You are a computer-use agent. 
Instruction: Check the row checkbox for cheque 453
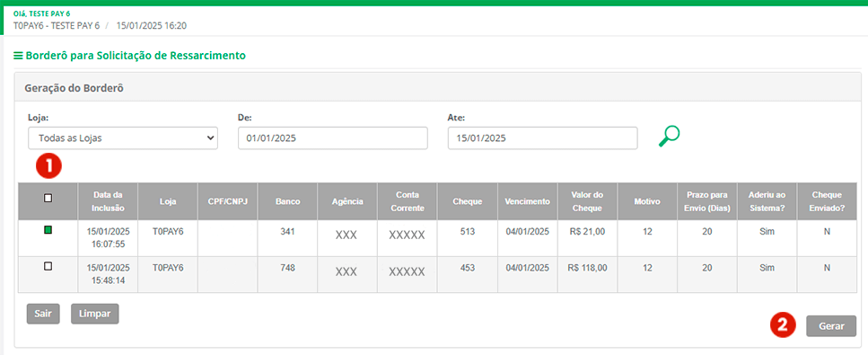click(x=48, y=266)
